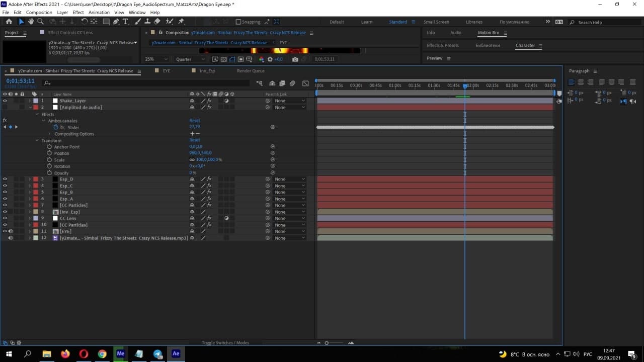
Task: Open the Effect menu
Action: pos(78,12)
